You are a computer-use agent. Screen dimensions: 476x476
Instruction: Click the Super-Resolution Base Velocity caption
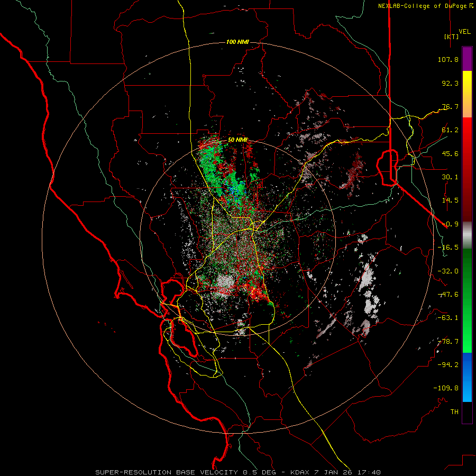238,472
